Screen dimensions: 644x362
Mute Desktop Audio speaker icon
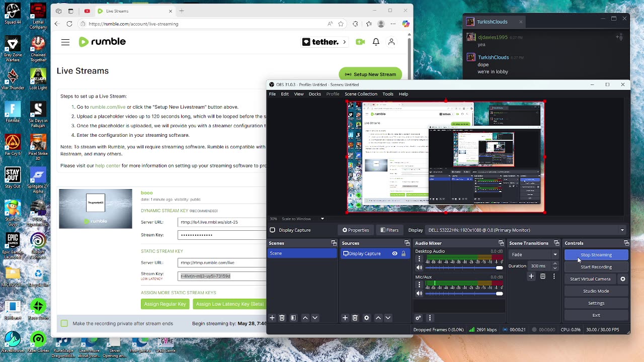pyautogui.click(x=419, y=268)
